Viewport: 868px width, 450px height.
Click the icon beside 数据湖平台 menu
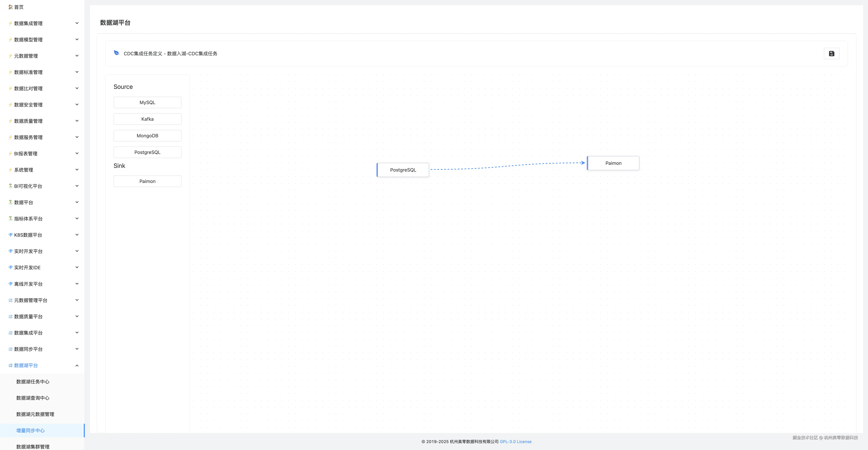pos(11,365)
